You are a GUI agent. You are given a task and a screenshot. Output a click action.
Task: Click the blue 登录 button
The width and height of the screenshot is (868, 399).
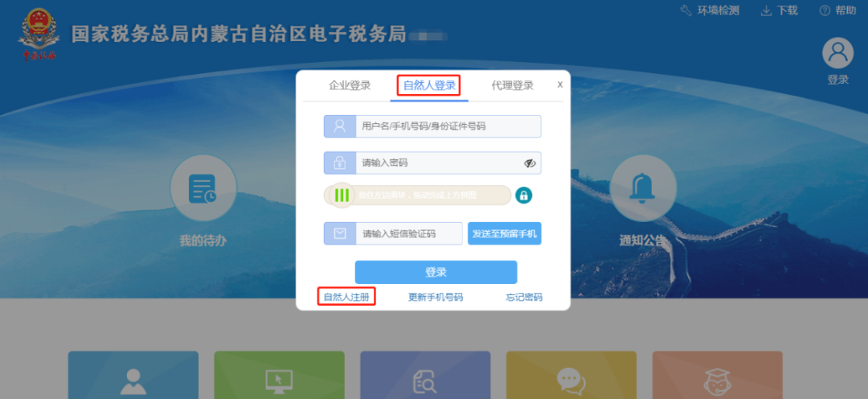coord(436,272)
